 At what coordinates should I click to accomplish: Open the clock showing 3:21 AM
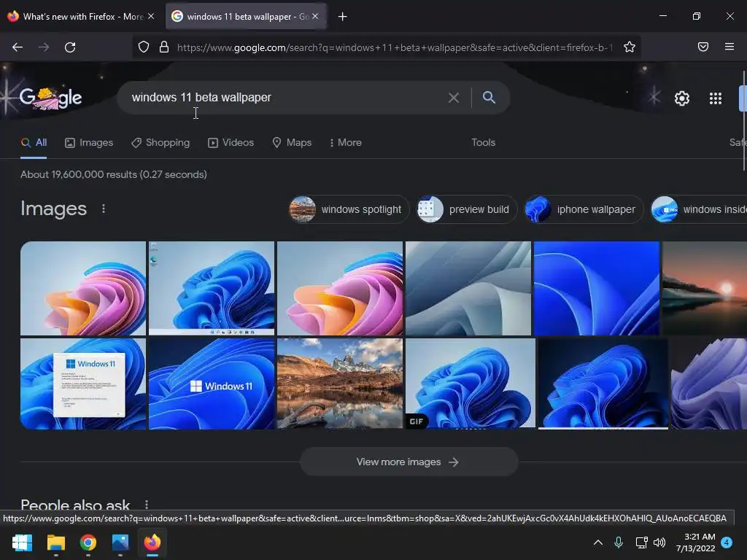(x=695, y=542)
